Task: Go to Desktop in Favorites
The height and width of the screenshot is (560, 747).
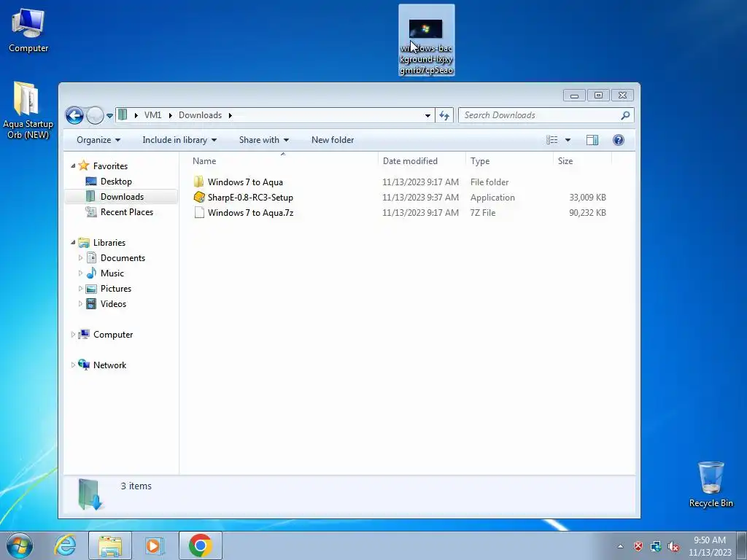Action: tap(116, 182)
